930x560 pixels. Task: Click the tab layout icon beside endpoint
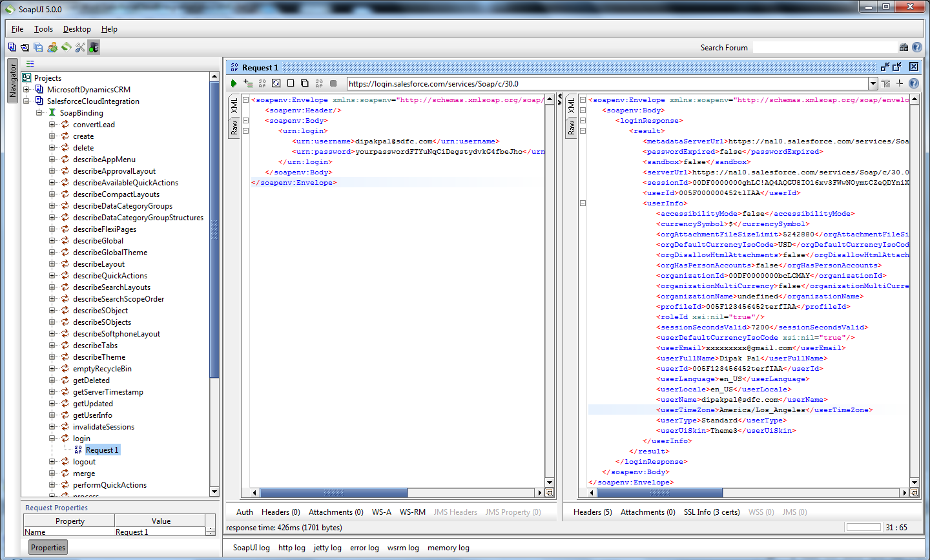pos(885,83)
